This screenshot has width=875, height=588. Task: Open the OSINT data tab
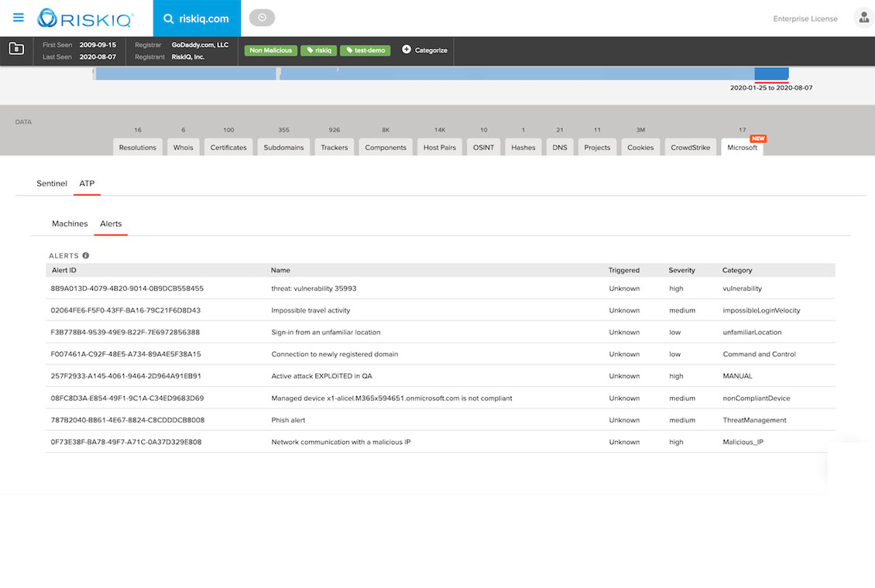(483, 147)
